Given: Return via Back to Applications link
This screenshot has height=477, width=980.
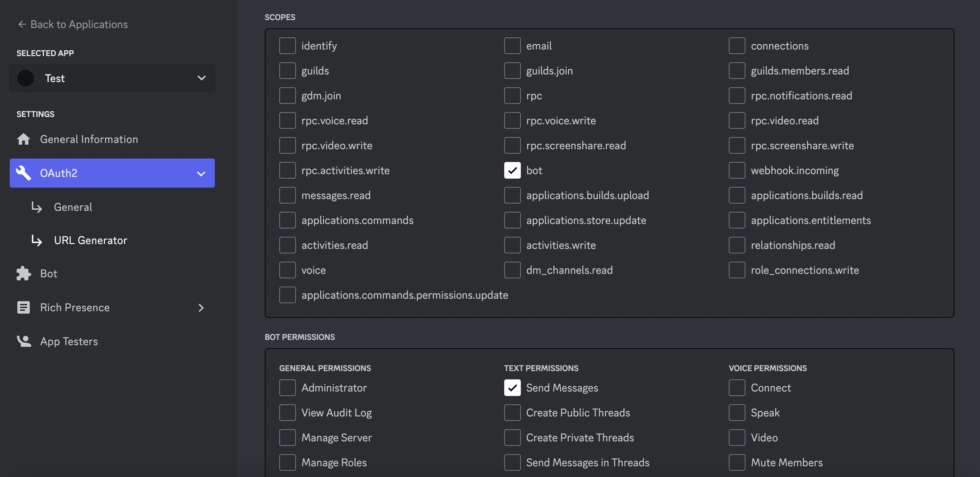Looking at the screenshot, I should (79, 24).
